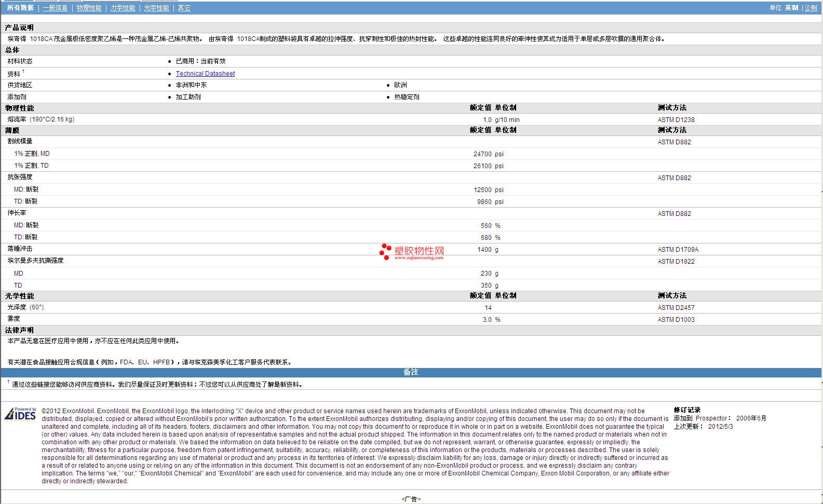Click the 2006年6月 added date
Viewport: 823px width, 504px height.
pos(751,418)
